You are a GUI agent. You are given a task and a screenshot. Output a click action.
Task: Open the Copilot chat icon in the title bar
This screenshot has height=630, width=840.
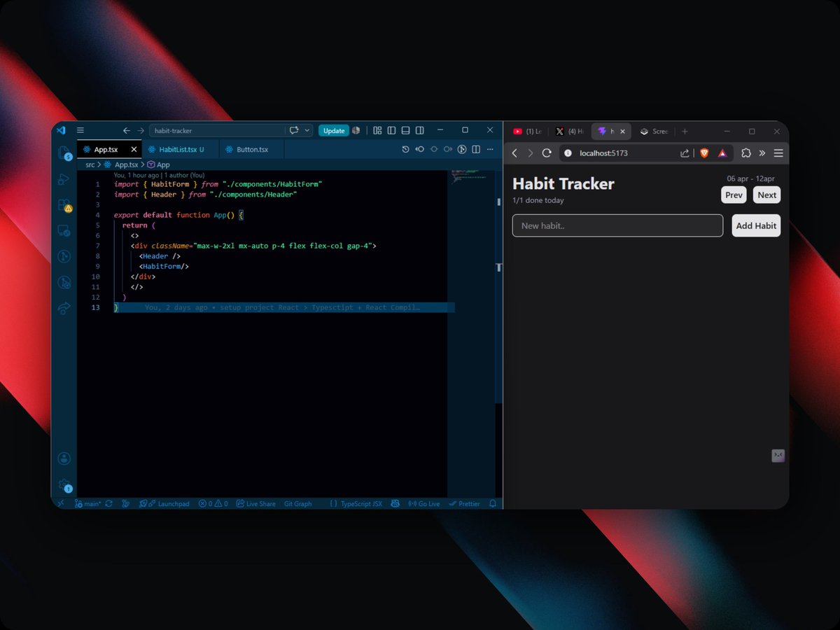point(294,130)
